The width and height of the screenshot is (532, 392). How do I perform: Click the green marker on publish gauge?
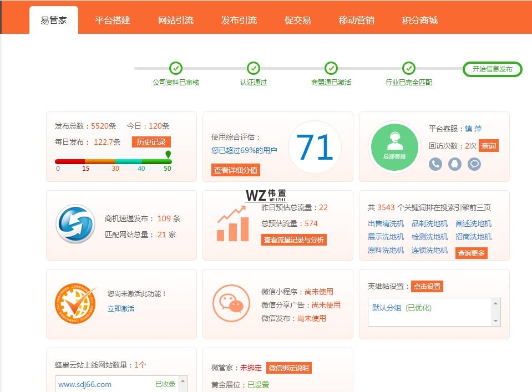[x=168, y=154]
